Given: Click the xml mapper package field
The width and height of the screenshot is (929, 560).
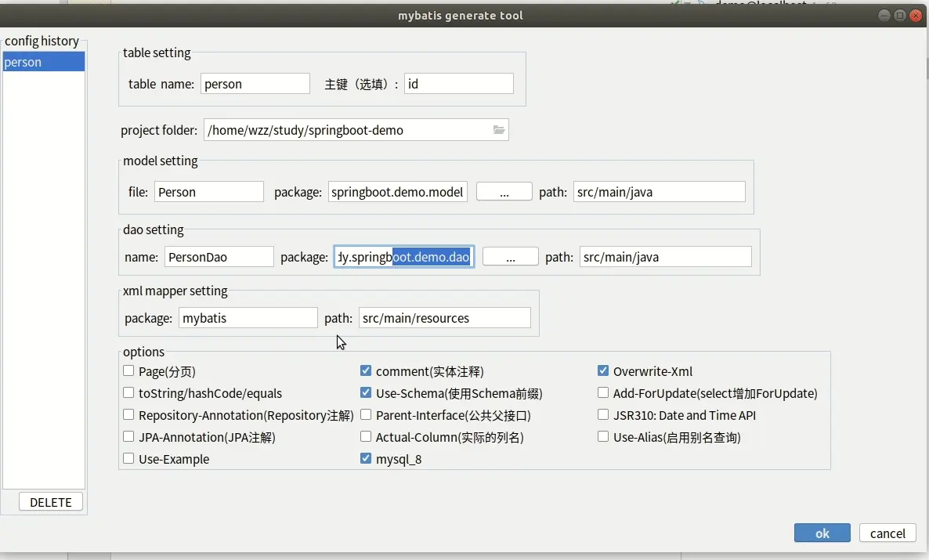Looking at the screenshot, I should pyautogui.click(x=248, y=318).
